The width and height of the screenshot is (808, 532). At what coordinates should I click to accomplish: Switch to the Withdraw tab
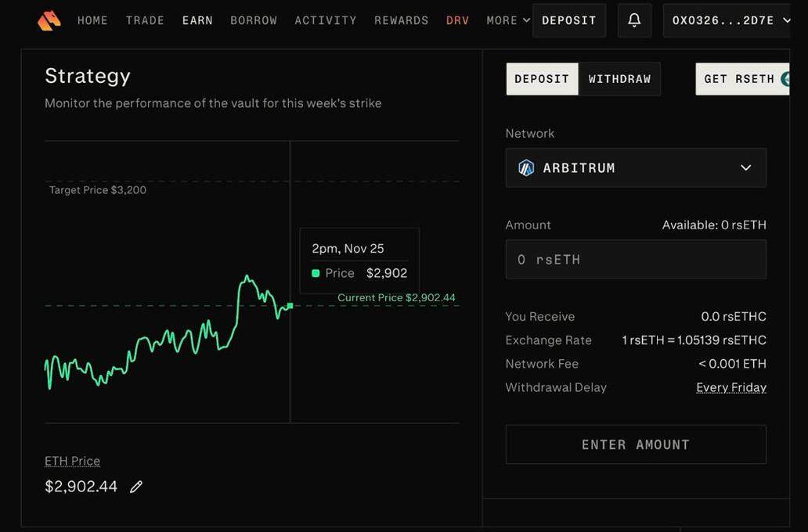click(x=619, y=79)
